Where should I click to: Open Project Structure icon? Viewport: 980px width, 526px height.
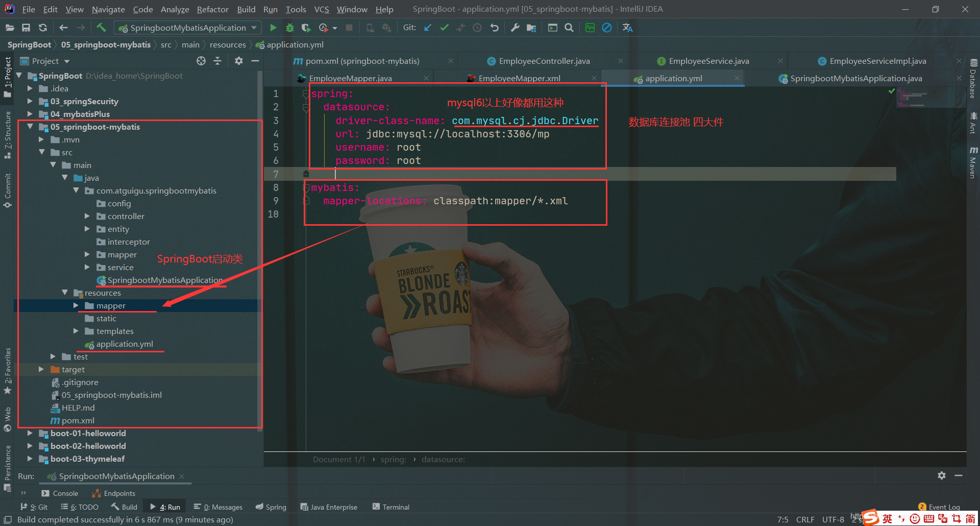point(531,28)
